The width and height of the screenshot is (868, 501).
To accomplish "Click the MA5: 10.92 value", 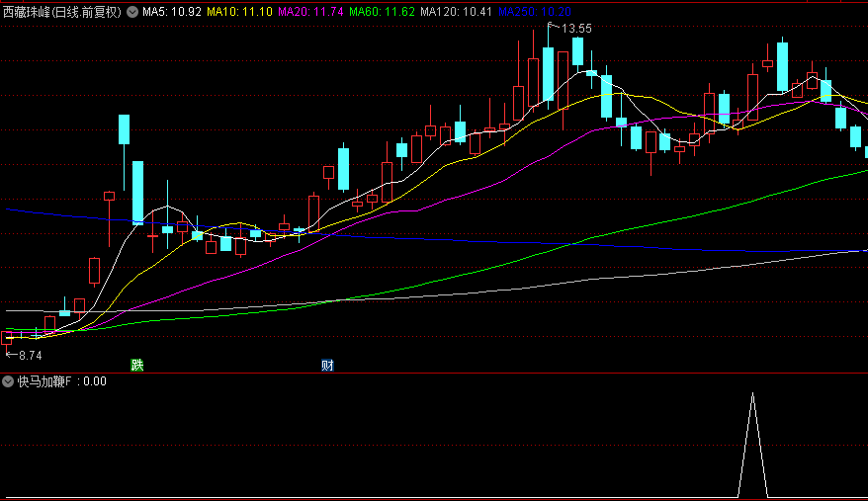I will pyautogui.click(x=172, y=12).
